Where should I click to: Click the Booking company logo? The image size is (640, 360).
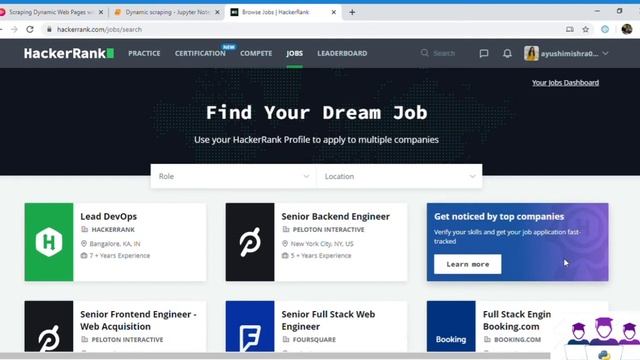451,327
